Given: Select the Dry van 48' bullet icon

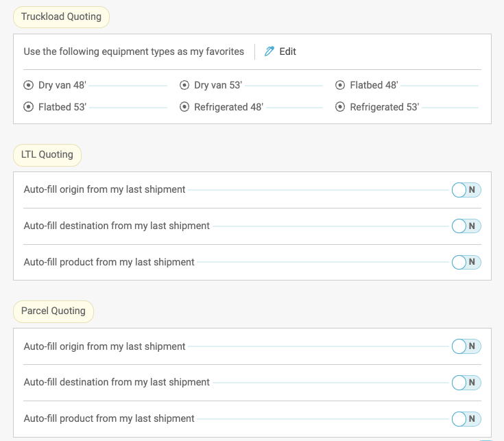Looking at the screenshot, I should (28, 86).
